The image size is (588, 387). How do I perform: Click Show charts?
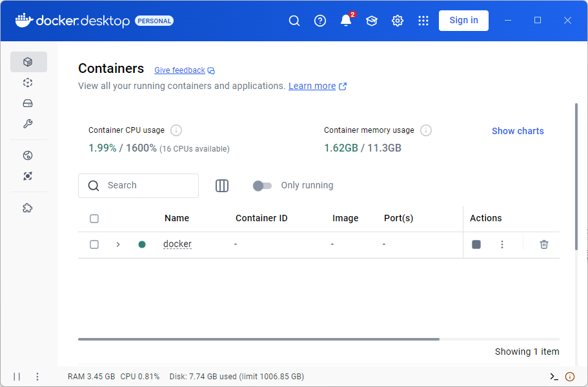518,131
